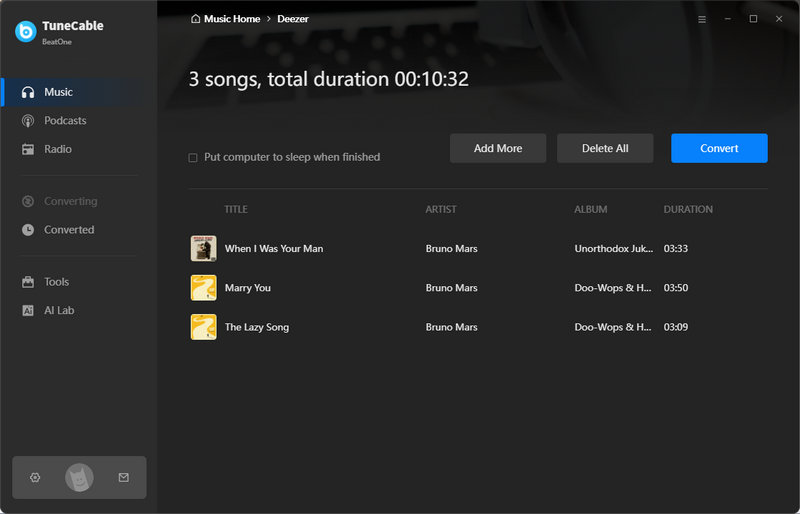The height and width of the screenshot is (514, 800).
Task: Enable Put computer to sleep when finished
Action: 193,158
